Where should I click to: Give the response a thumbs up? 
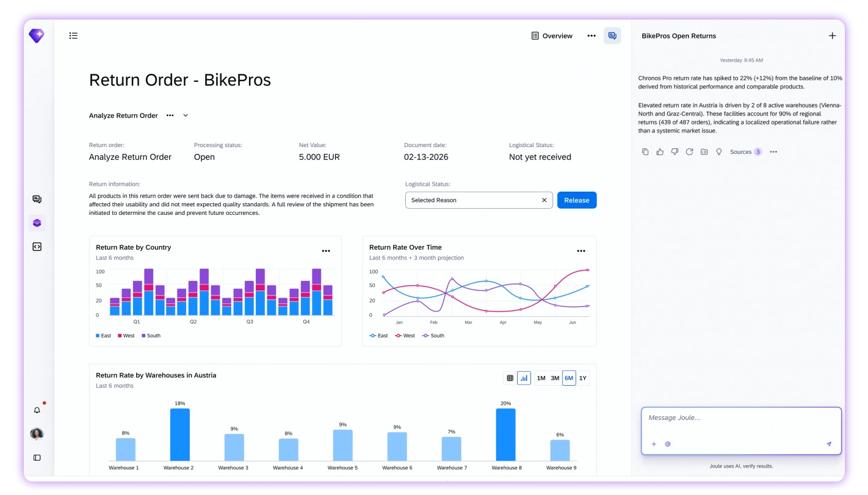(660, 152)
